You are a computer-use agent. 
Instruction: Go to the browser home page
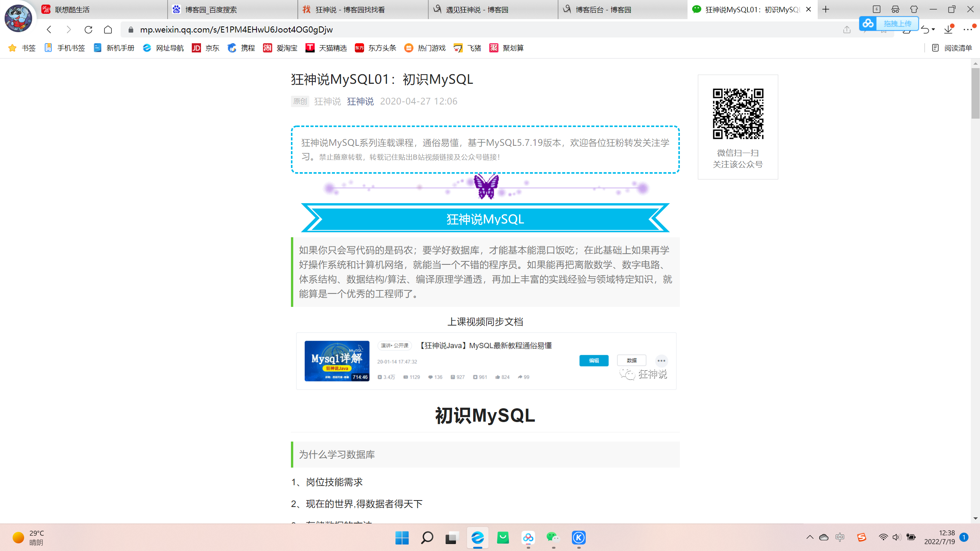tap(108, 29)
